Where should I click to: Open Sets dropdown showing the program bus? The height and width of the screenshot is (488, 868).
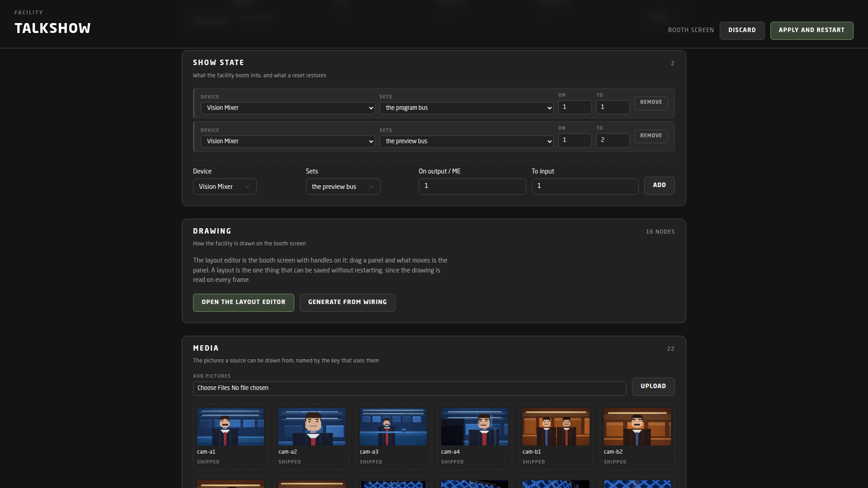(467, 108)
